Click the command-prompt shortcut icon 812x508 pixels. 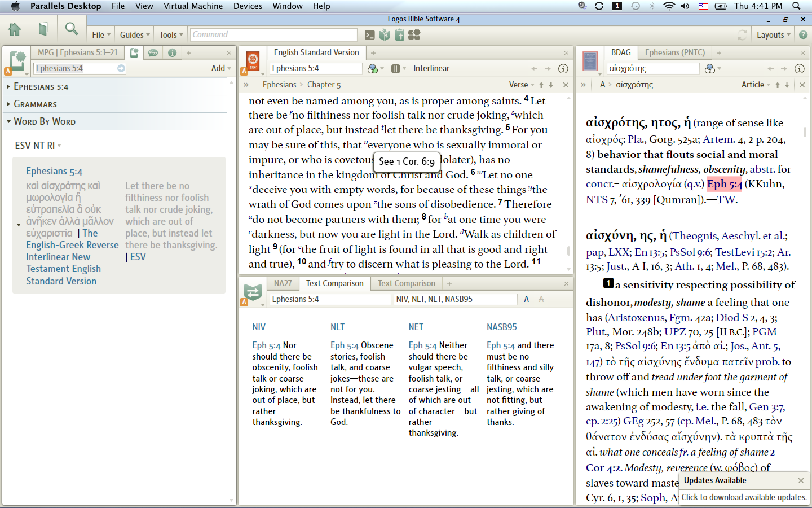tap(370, 35)
